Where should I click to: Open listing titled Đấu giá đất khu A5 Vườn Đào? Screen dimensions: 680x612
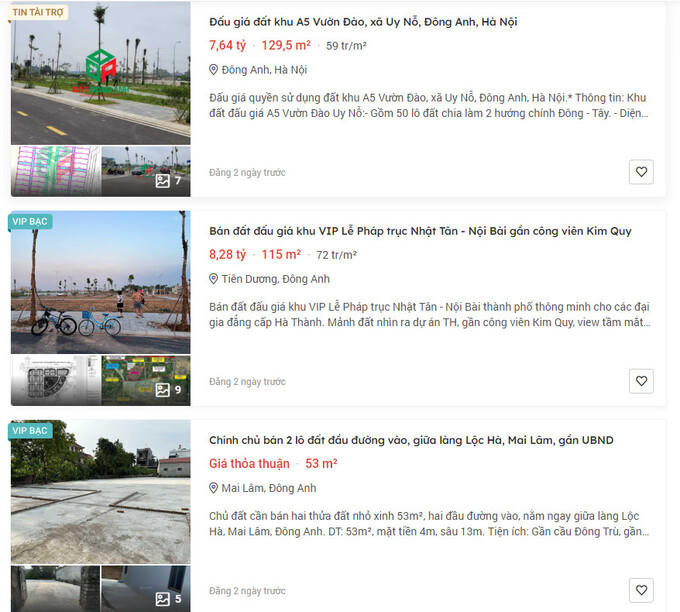(363, 22)
